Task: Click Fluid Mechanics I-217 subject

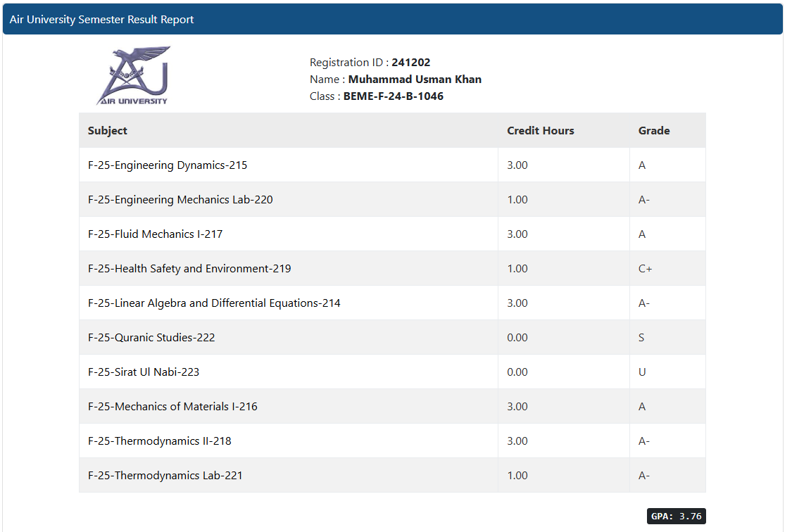Action: coord(155,234)
